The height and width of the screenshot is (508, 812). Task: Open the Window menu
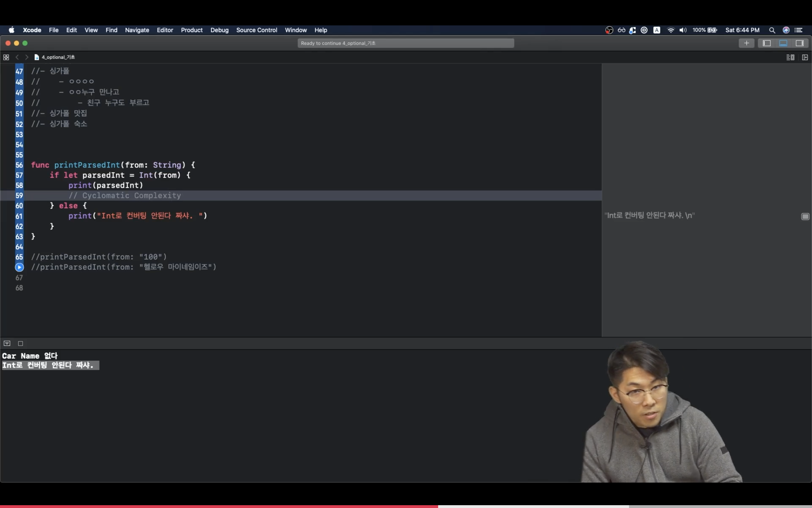(295, 30)
